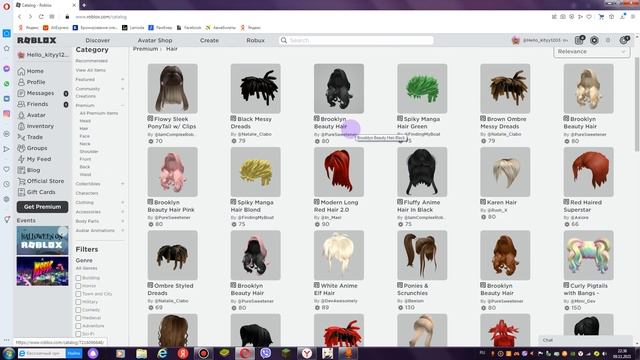The height and width of the screenshot is (360, 640).
Task: Expand the Clothing category
Action: [122, 202]
